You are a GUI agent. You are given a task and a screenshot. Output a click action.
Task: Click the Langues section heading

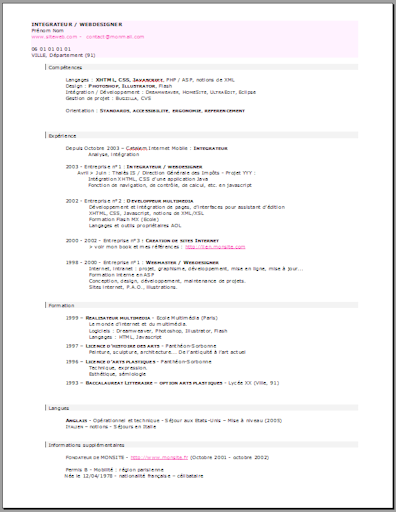pos(59,408)
